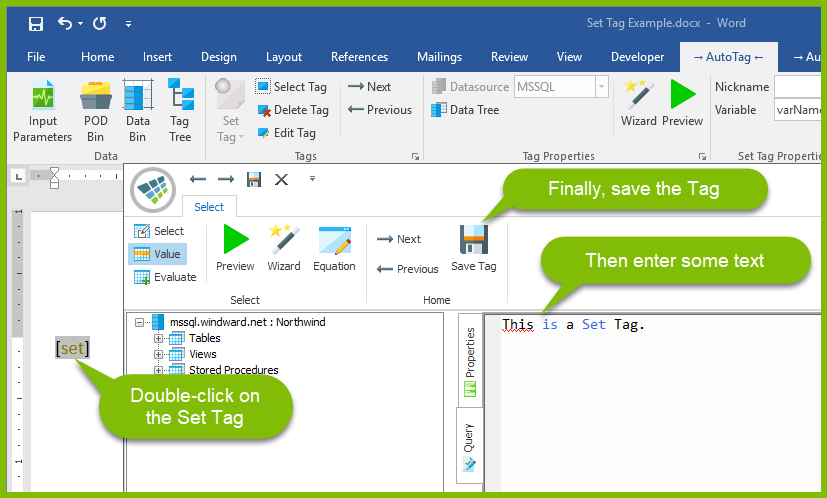Open the Developer ribbon tab
The width and height of the screenshot is (827, 498).
637,57
